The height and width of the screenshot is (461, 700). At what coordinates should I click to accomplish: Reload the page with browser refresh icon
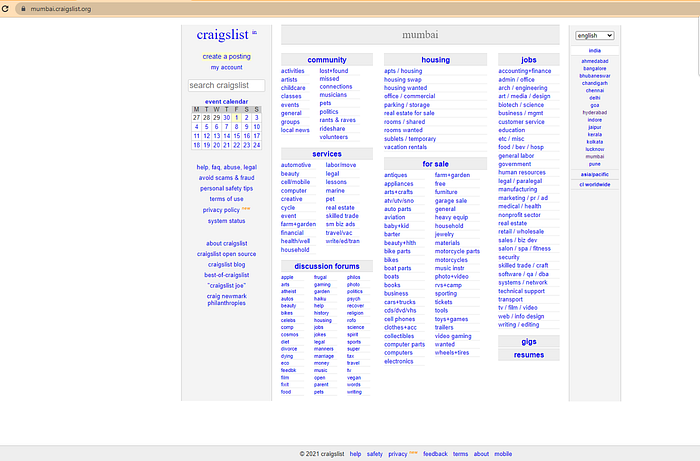(4, 8)
